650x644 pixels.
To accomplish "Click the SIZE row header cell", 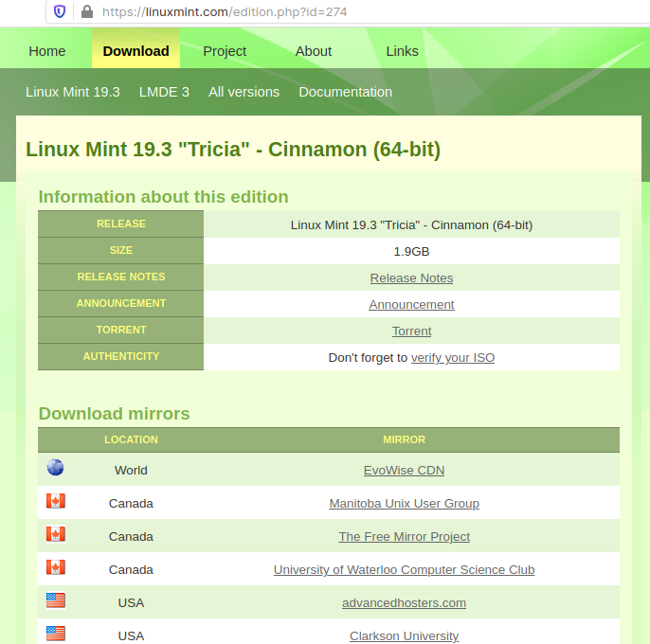I will (120, 250).
